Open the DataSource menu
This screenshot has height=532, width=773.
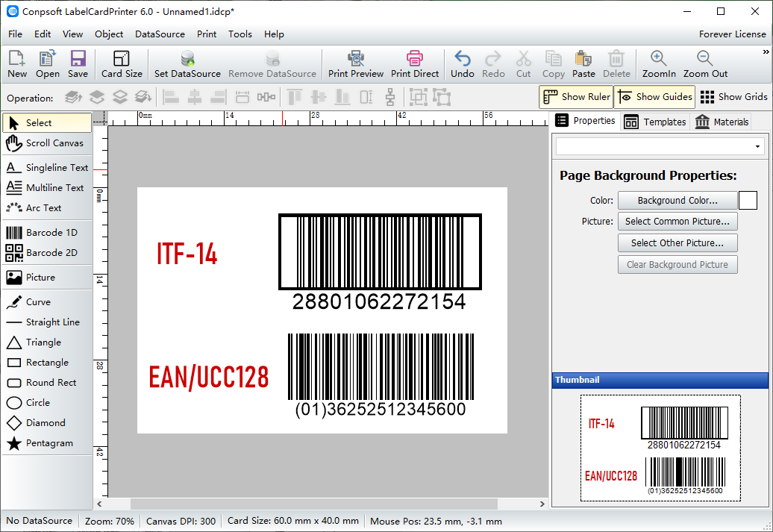(x=160, y=34)
